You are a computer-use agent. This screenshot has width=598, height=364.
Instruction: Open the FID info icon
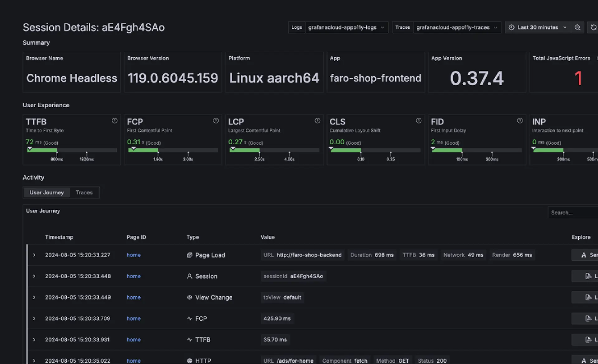pos(520,121)
